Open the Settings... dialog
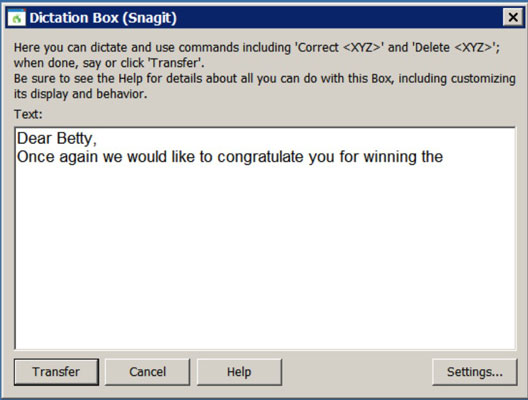 (x=475, y=372)
